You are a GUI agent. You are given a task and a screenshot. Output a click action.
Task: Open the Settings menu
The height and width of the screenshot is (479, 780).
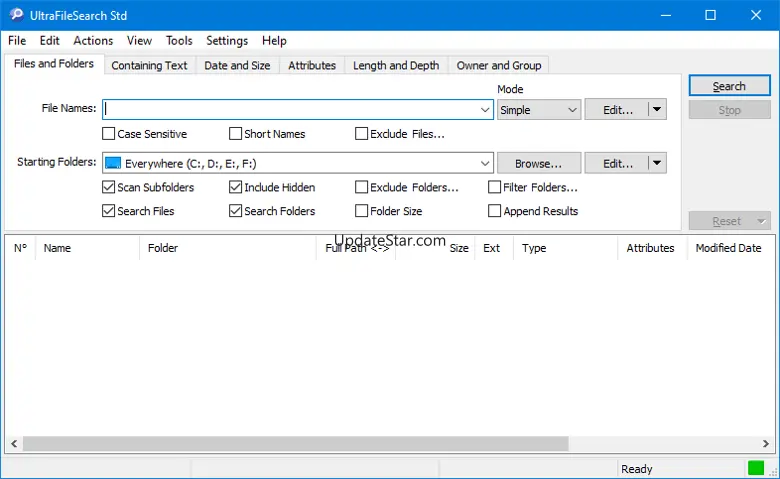(x=227, y=41)
